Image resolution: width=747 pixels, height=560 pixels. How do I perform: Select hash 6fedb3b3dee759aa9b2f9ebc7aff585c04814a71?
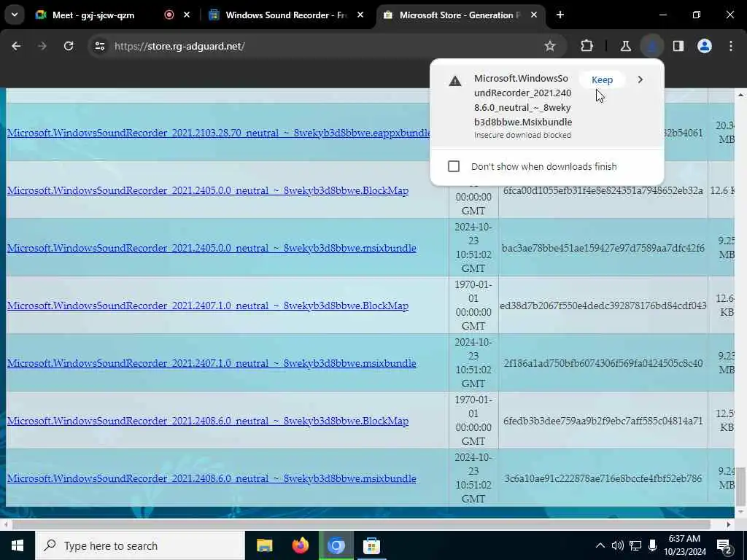(x=603, y=421)
